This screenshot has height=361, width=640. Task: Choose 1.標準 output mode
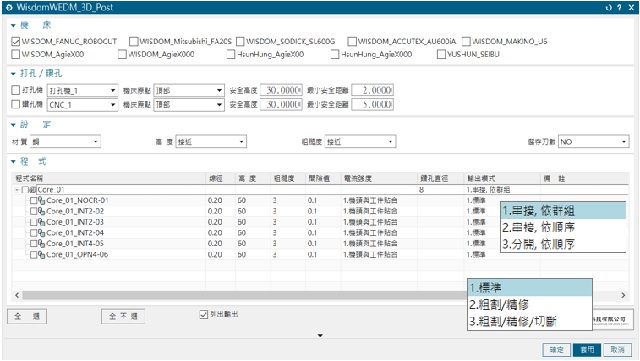point(530,287)
